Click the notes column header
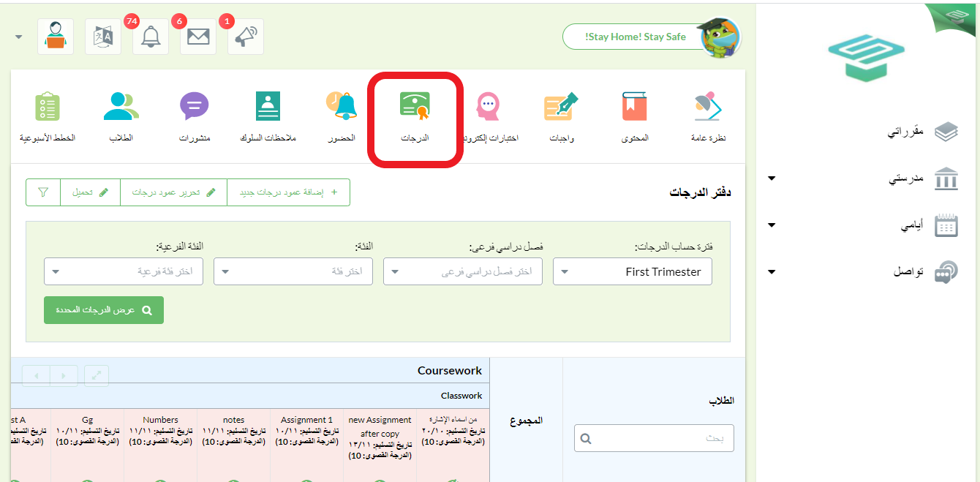The height and width of the screenshot is (482, 980). click(x=233, y=420)
